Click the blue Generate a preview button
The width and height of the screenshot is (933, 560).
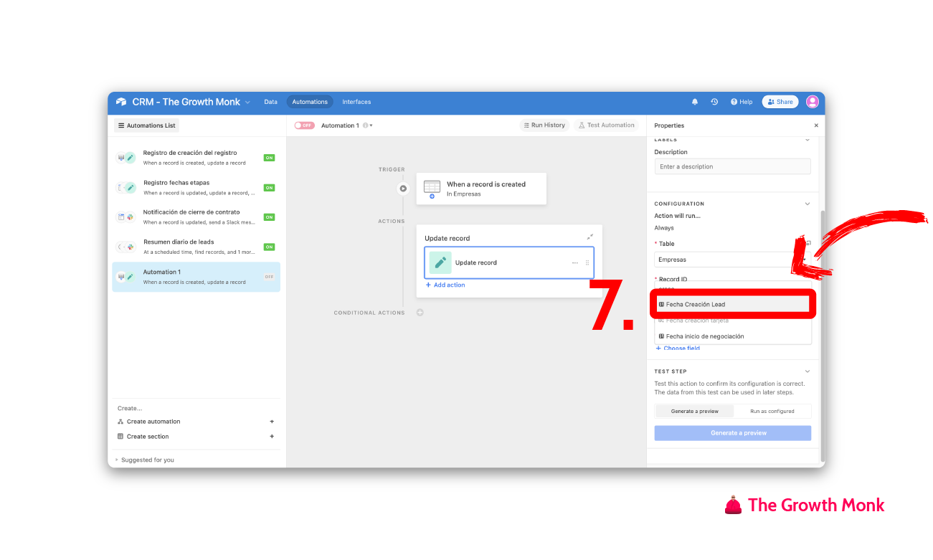coord(732,433)
